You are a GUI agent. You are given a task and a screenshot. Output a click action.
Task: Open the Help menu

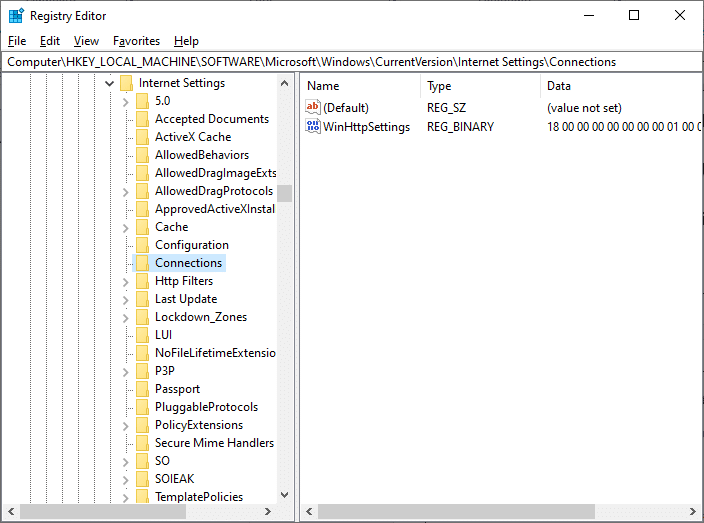[x=186, y=41]
